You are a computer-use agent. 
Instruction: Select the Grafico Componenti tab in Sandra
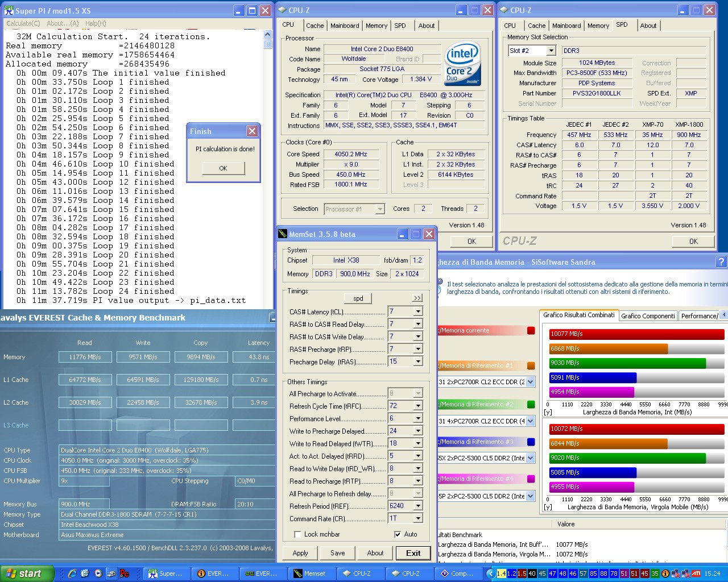(x=648, y=316)
